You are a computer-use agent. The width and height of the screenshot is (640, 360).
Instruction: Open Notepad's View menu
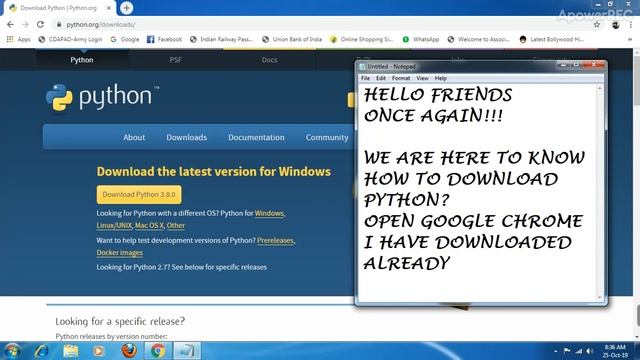tap(422, 78)
